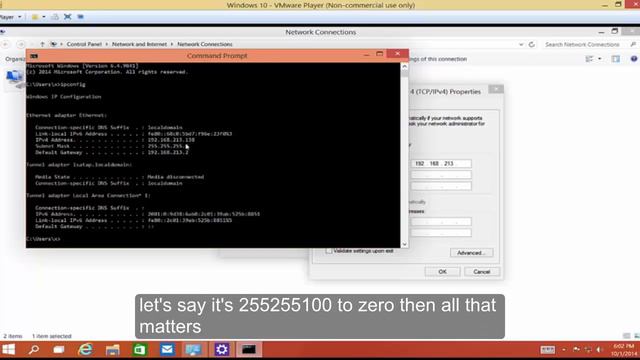Open the taskbar Search magnifier
This screenshot has height=360, width=640.
(x=34, y=349)
